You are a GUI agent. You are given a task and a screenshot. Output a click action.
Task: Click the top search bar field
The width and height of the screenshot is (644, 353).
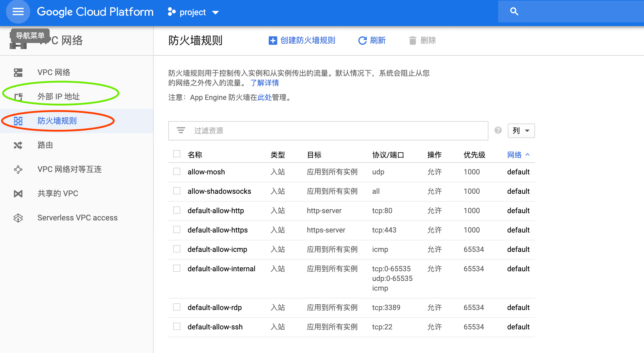571,12
